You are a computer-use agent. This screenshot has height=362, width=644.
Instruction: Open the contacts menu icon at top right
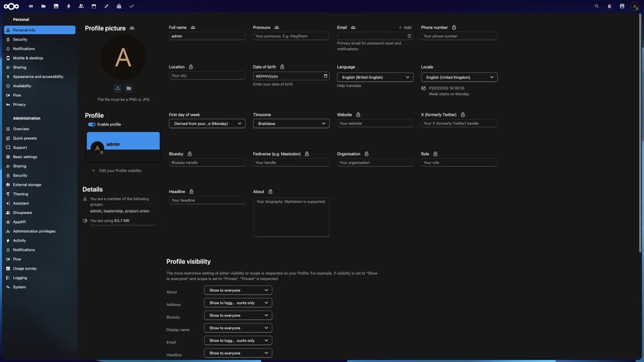[x=622, y=6]
